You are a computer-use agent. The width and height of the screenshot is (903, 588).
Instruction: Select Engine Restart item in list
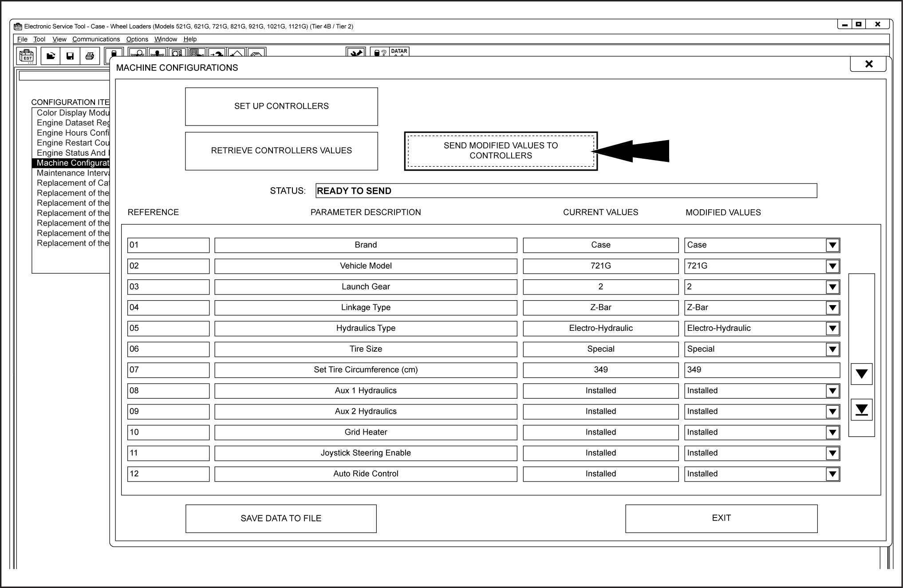[x=73, y=143]
